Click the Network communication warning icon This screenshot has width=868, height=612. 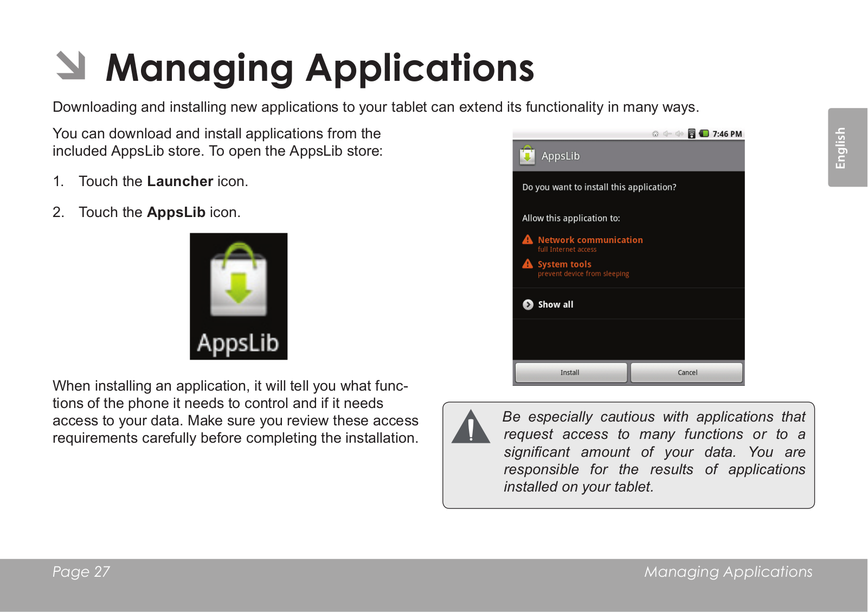[x=528, y=239]
